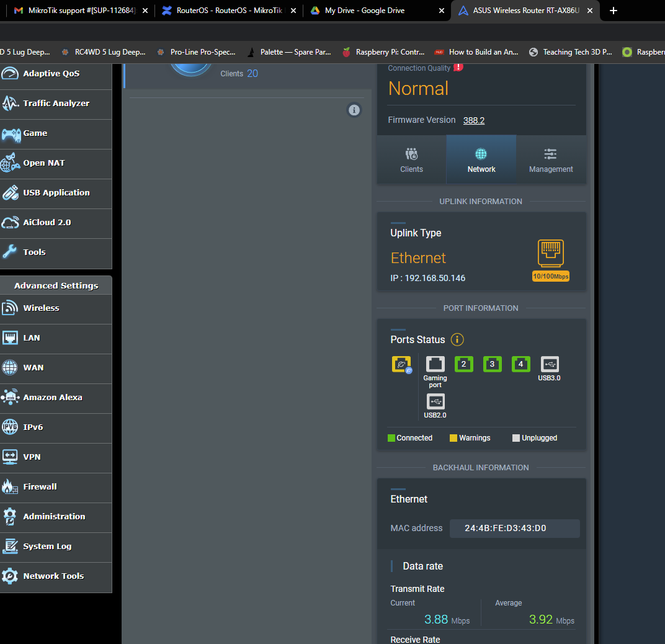Open the AiCloud 2.0 cloud icon
The width and height of the screenshot is (665, 644).
[x=10, y=222]
